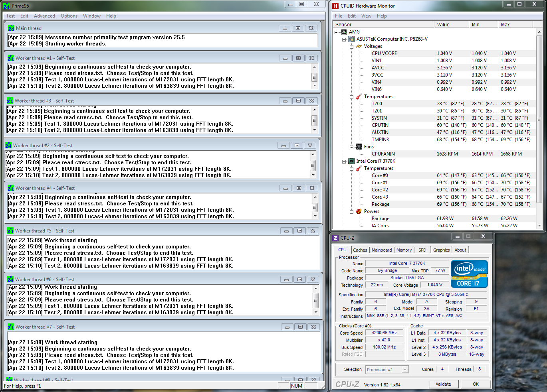Image resolution: width=547 pixels, height=392 pixels.
Task: Open the Prime95 Advanced menu
Action: [x=44, y=16]
